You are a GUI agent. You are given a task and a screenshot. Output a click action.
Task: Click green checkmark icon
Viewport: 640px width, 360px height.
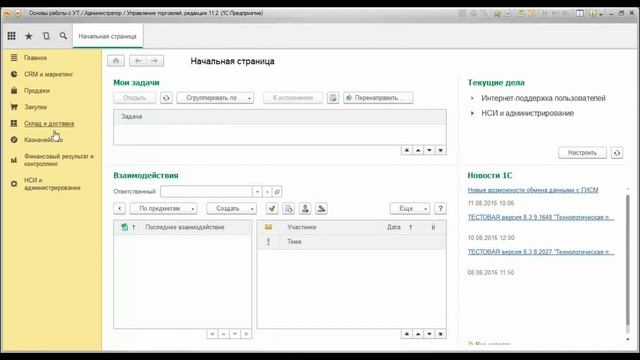click(272, 209)
